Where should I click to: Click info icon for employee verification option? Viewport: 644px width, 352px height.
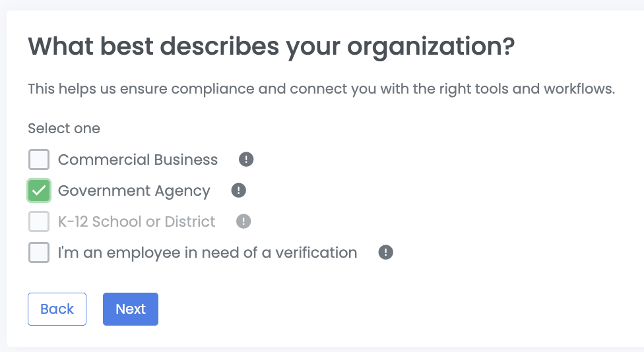(385, 252)
